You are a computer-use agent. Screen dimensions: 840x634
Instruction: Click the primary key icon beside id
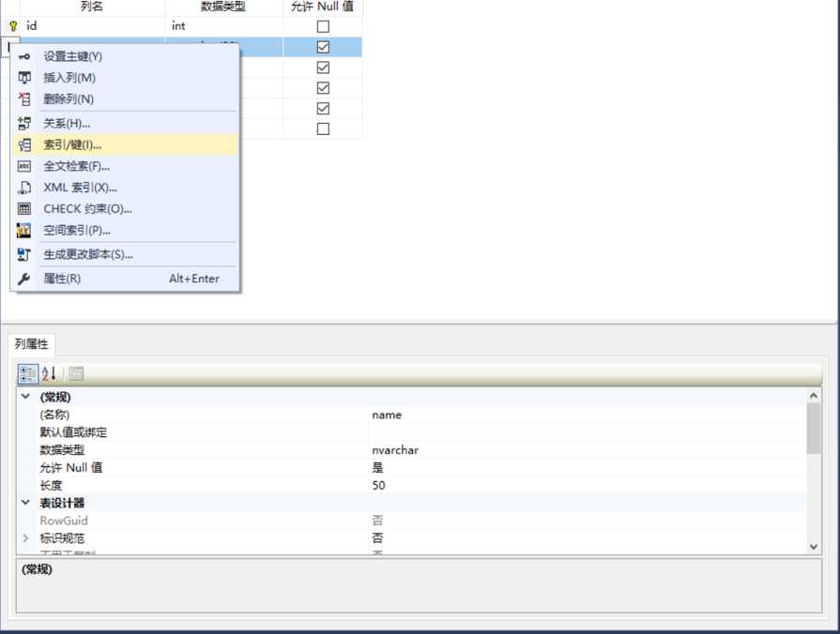(13, 25)
